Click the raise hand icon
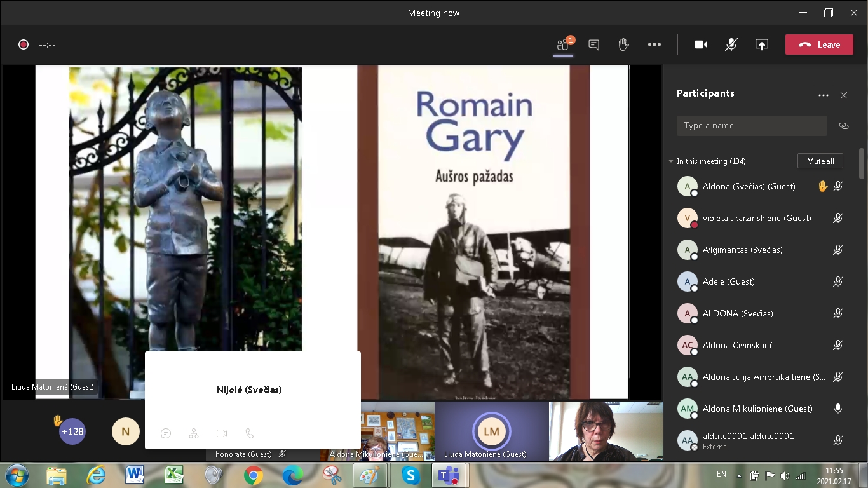The image size is (868, 488). (x=623, y=44)
